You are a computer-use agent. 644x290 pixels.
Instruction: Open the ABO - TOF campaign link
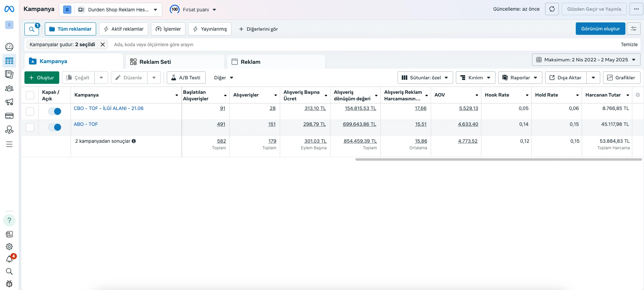click(x=86, y=124)
